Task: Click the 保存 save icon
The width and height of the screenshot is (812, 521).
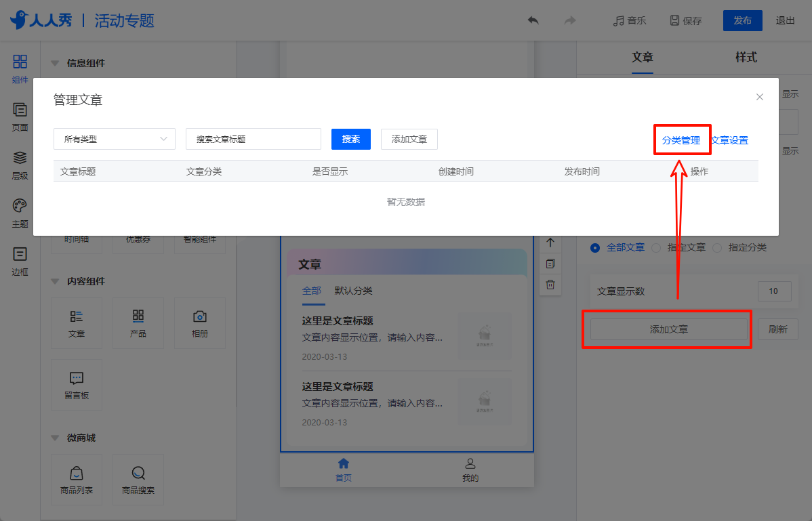Action: tap(674, 21)
